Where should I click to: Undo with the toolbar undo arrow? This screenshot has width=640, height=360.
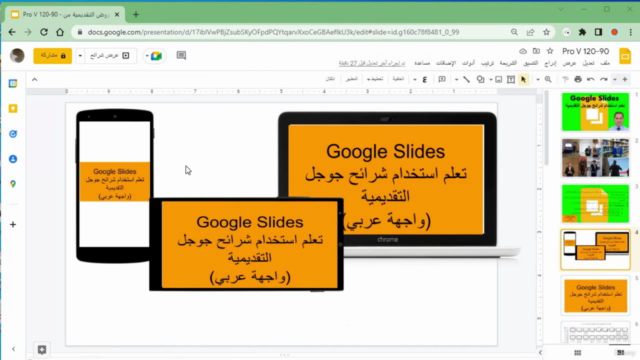pyautogui.click(x=591, y=79)
